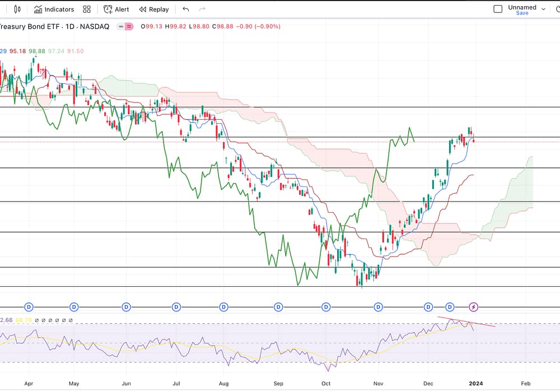Create a new price Alert
Viewport: 560px width, 392px height.
[116, 9]
